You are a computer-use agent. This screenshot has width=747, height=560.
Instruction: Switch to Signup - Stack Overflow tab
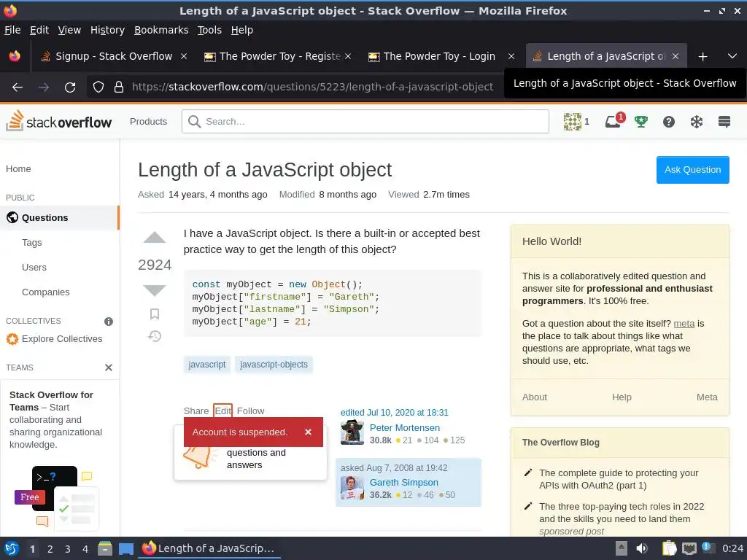[x=113, y=56]
